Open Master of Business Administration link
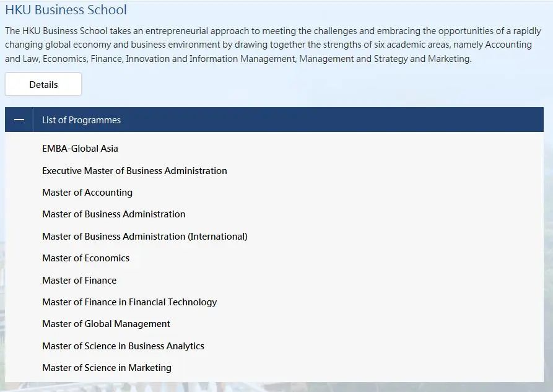 point(114,214)
